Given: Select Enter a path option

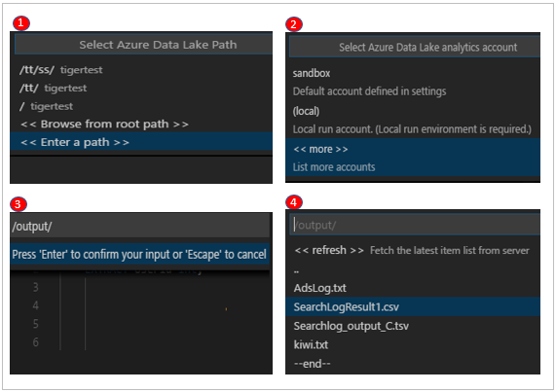Looking at the screenshot, I should [x=141, y=142].
